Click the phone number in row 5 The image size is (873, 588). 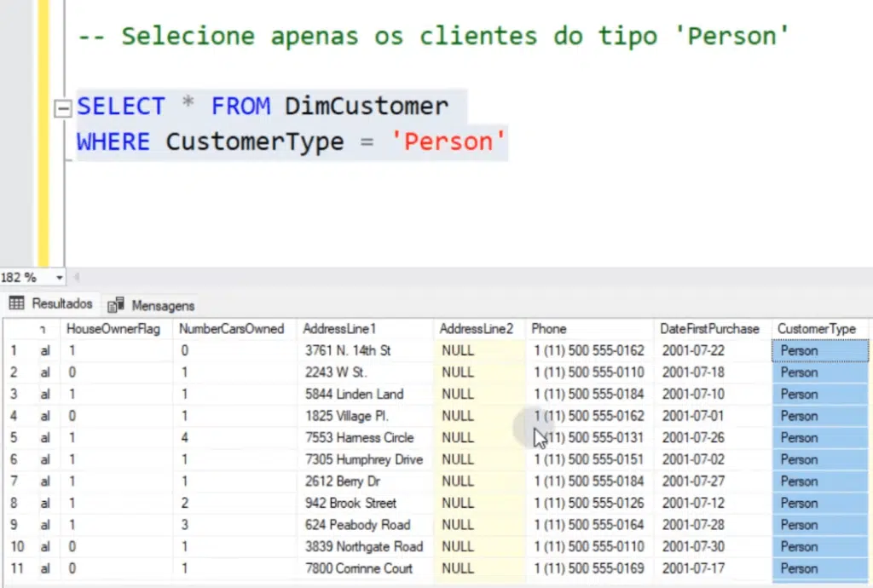coord(589,437)
